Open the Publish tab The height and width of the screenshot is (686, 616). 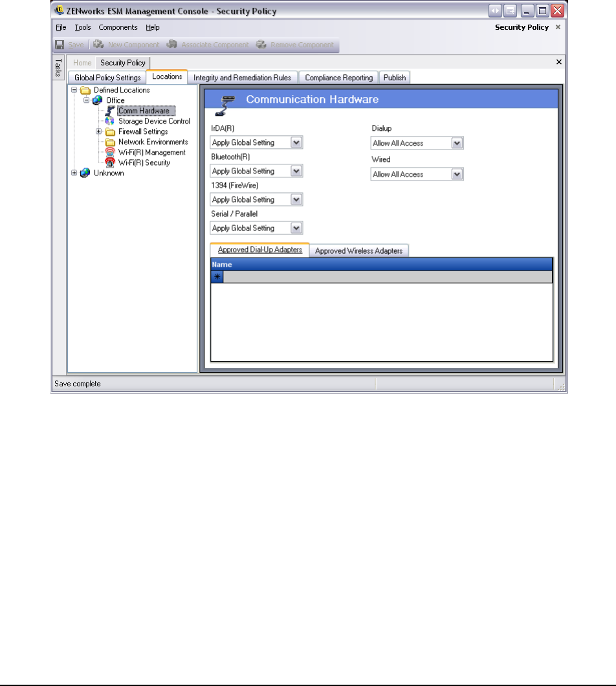coord(395,78)
